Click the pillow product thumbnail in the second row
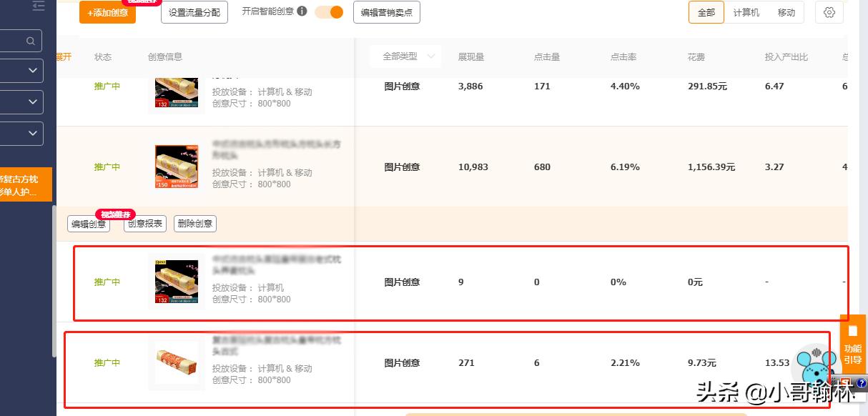The image size is (868, 416). coord(176,167)
